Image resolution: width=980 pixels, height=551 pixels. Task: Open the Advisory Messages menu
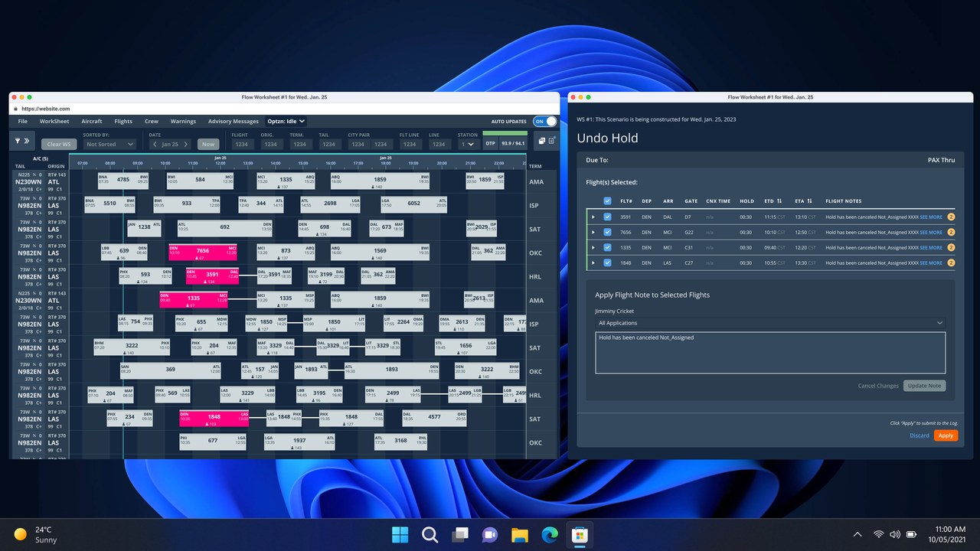pyautogui.click(x=234, y=121)
